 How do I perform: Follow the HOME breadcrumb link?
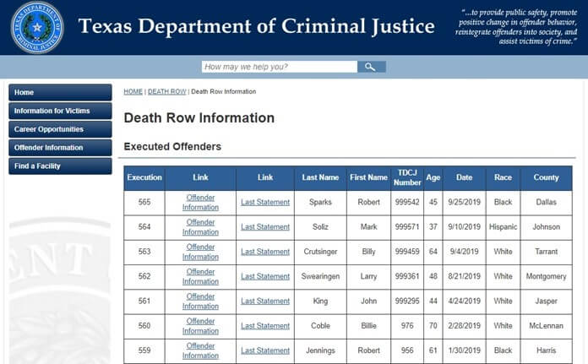click(133, 91)
